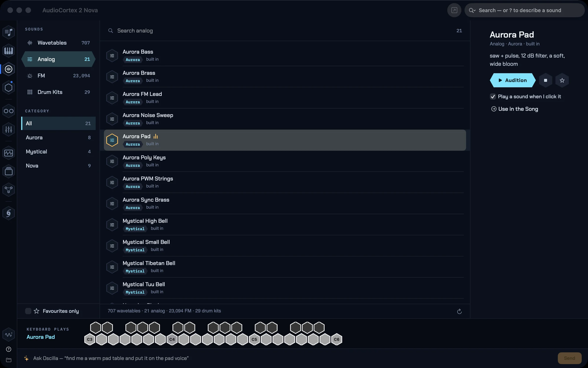This screenshot has width=588, height=368.
Task: Click the pop-out window icon near search
Action: coord(454,10)
